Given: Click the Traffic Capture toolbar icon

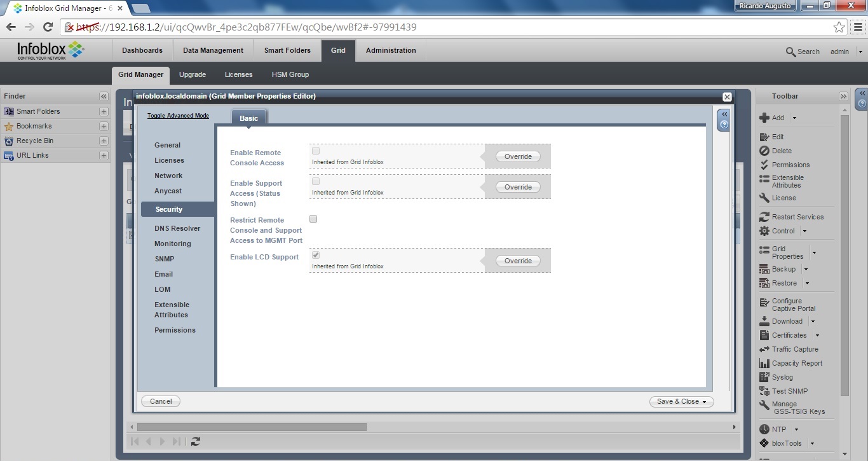Looking at the screenshot, I should [x=764, y=349].
